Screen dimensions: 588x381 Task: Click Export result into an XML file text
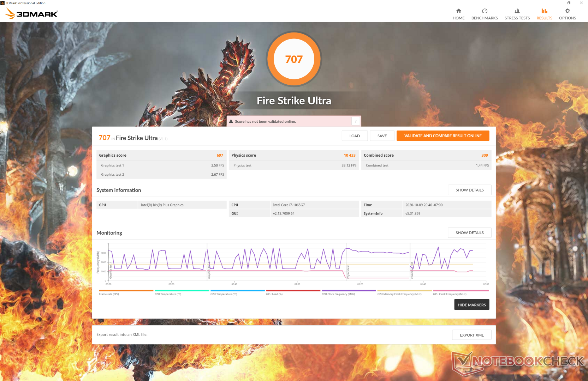click(x=122, y=334)
